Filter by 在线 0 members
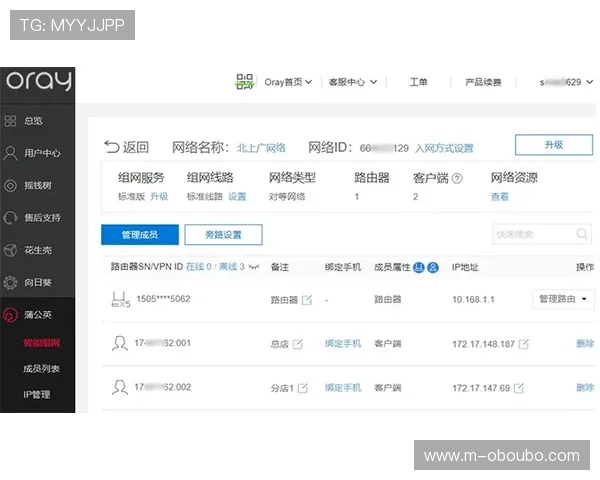The width and height of the screenshot is (600, 480). pos(199,266)
